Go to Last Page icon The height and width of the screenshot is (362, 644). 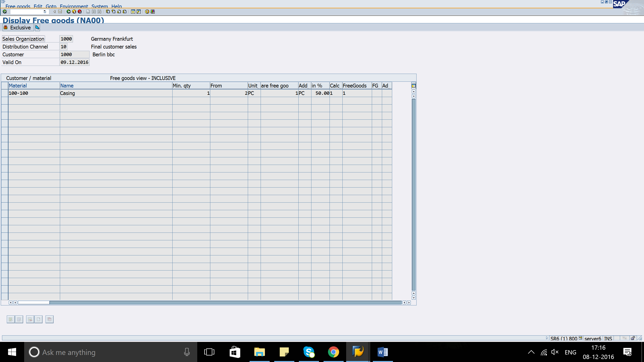(x=125, y=12)
